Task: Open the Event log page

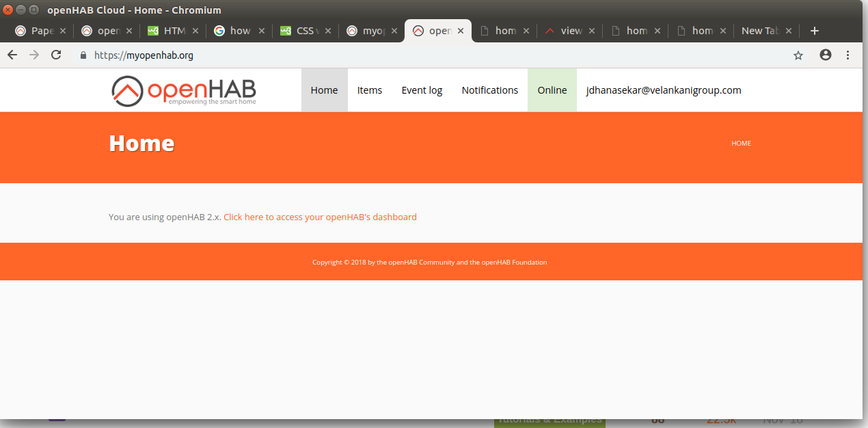Action: (x=422, y=90)
